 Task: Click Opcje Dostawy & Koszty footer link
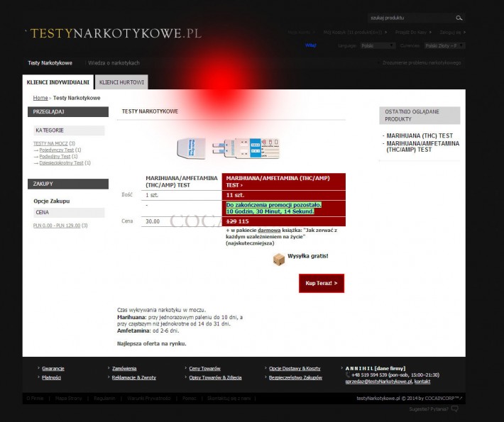295,369
